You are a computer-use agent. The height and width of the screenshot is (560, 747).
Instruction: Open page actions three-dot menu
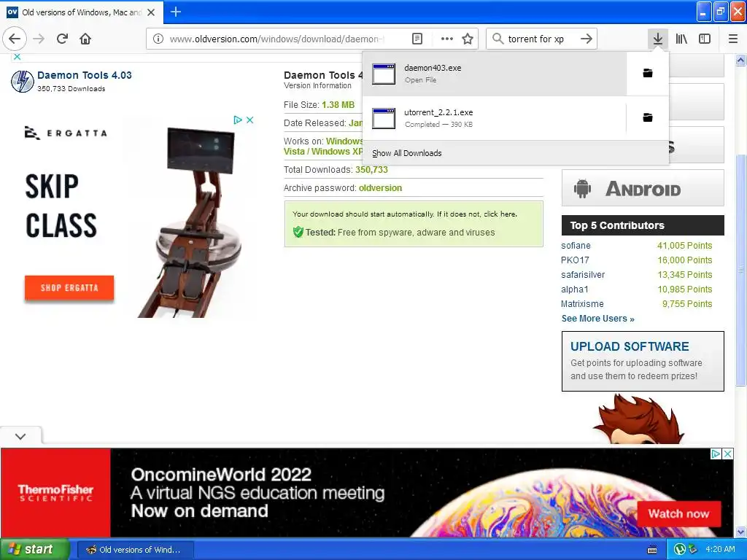447,39
